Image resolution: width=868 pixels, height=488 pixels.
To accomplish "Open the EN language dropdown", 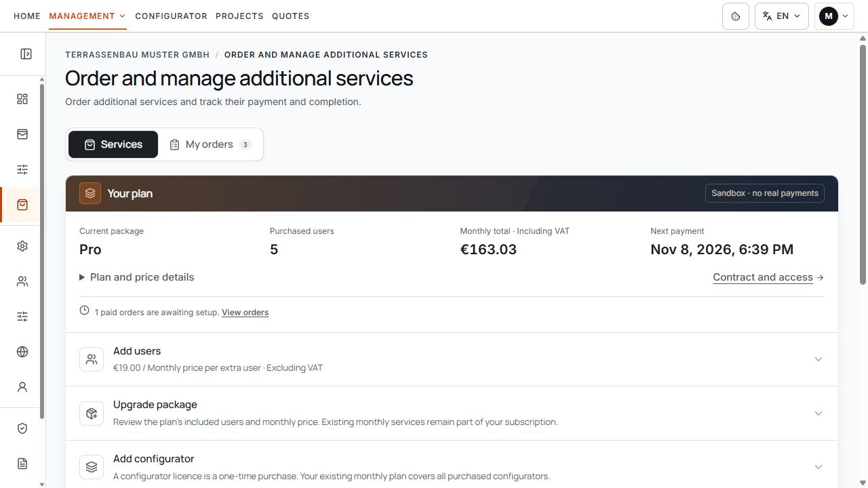I will 781,16.
